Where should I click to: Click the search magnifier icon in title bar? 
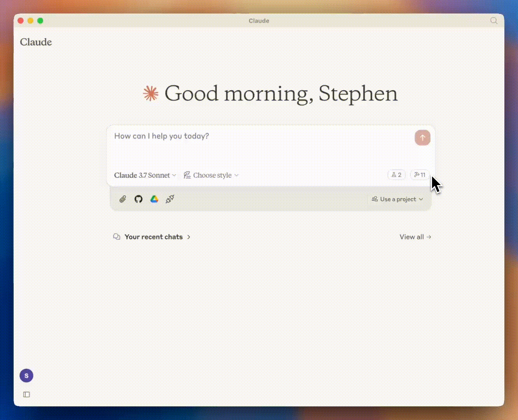click(493, 21)
